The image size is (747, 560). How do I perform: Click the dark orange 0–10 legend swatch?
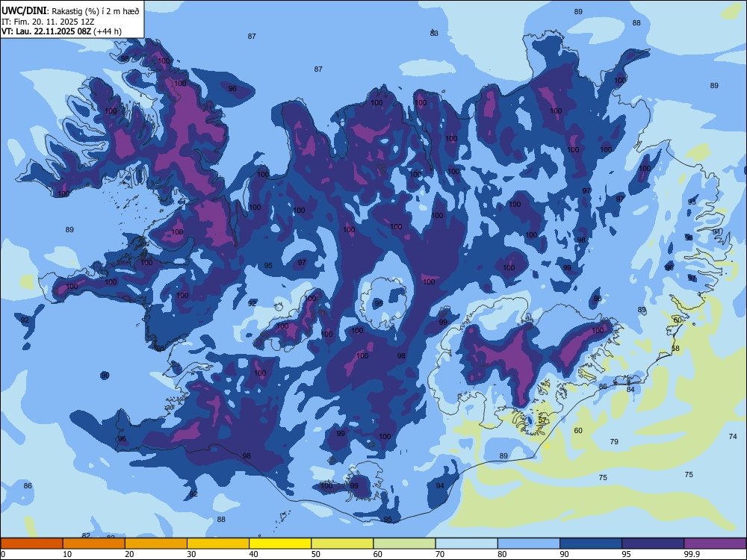pyautogui.click(x=31, y=544)
